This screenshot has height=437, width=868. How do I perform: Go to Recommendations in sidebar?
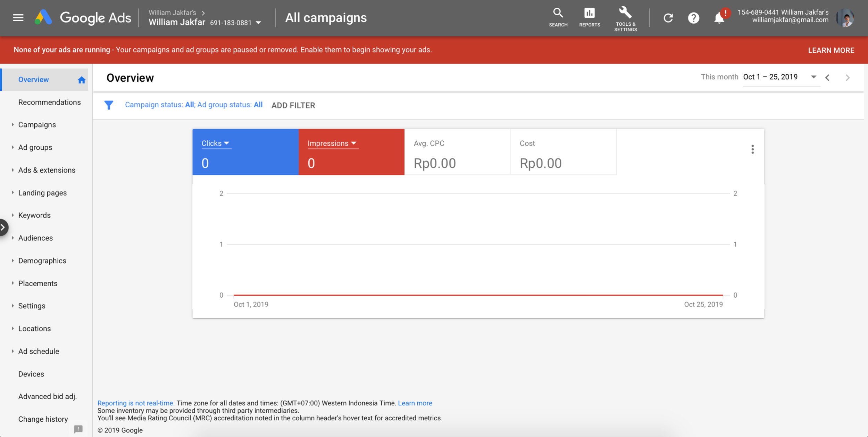49,102
